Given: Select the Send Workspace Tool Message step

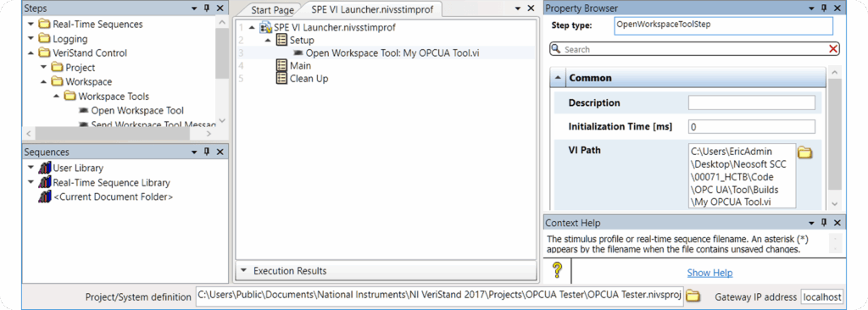Looking at the screenshot, I should pos(153,124).
